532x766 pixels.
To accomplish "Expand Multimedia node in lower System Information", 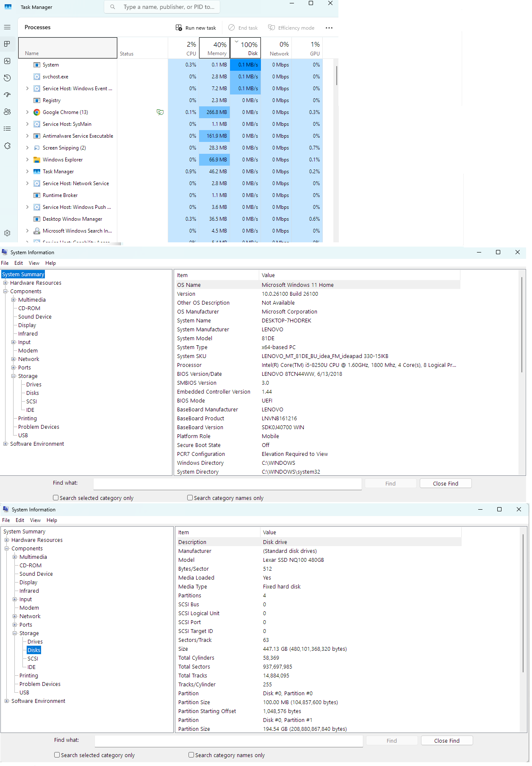I will [15, 557].
